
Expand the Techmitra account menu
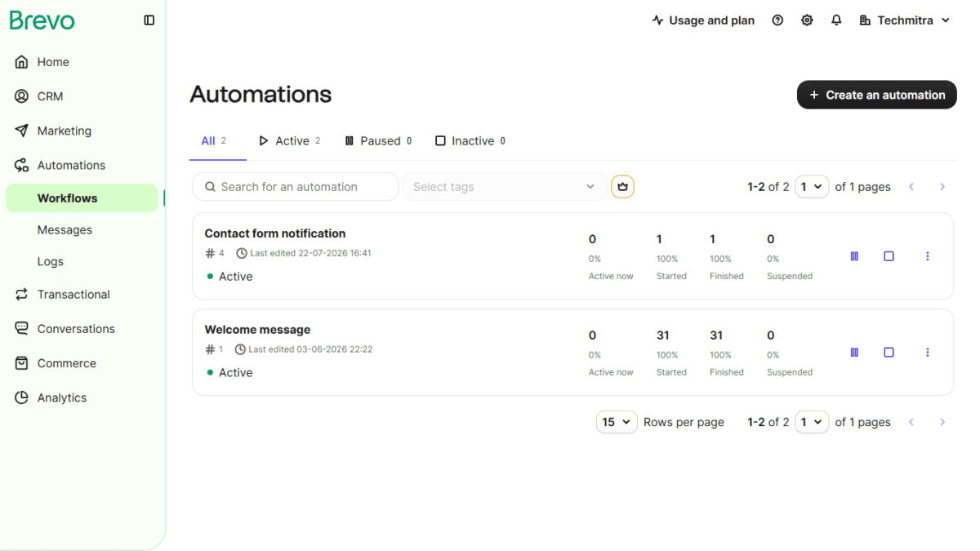click(905, 20)
